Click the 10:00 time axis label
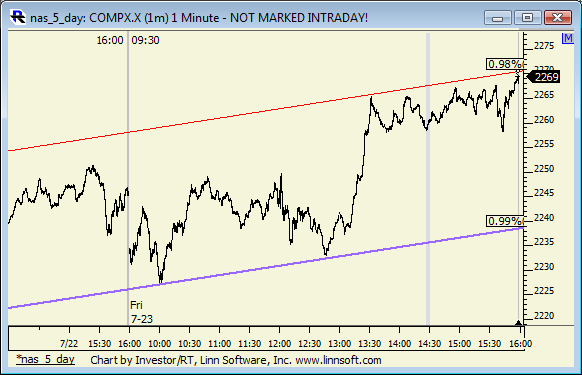 (159, 343)
